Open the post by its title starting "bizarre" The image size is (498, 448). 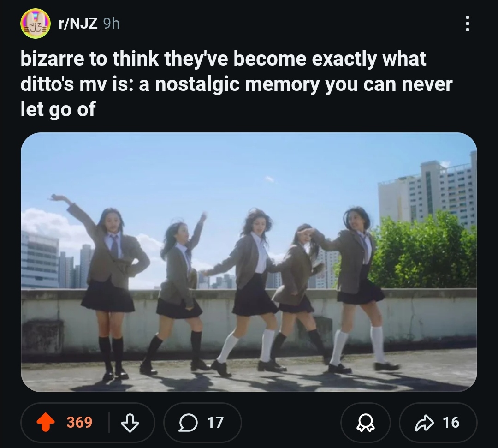236,84
